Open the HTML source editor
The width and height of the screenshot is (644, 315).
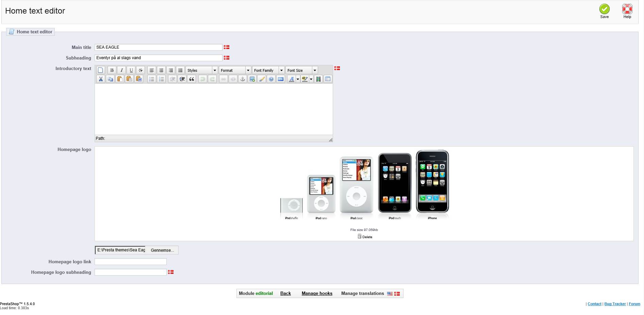coord(281,79)
